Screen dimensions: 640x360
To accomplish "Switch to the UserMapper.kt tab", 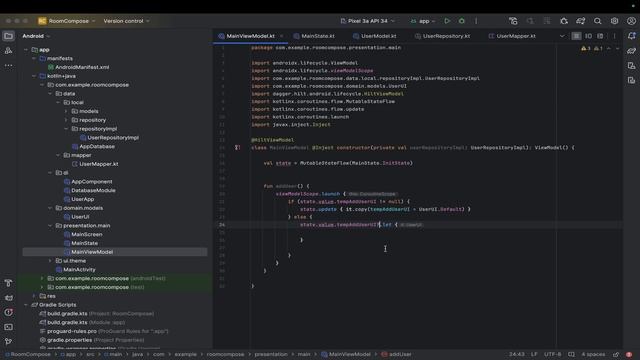I will (x=512, y=36).
